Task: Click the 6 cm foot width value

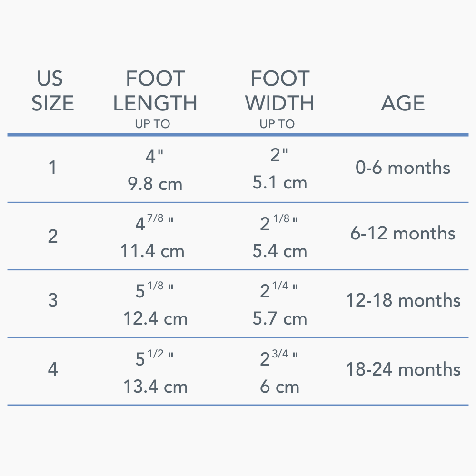Action: coord(279,387)
